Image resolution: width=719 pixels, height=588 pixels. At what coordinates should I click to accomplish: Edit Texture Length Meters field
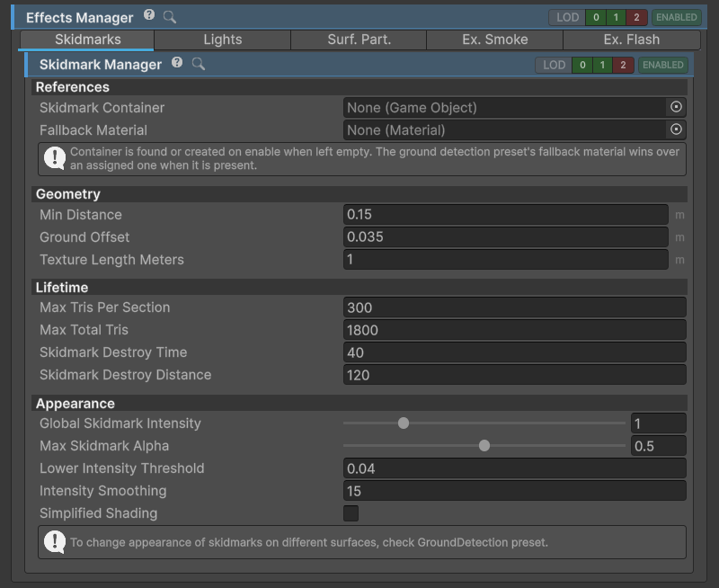(x=506, y=259)
